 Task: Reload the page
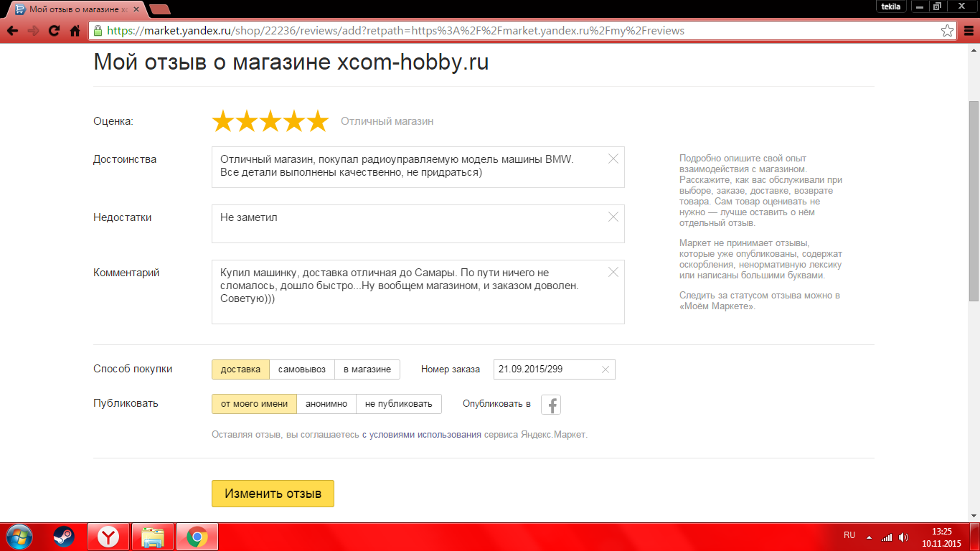54,31
